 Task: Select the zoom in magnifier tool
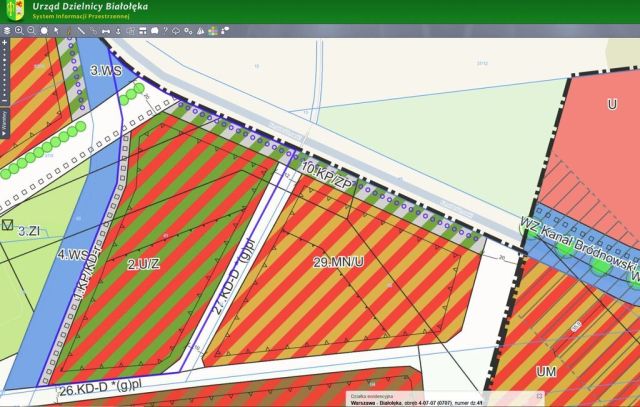tap(19, 31)
